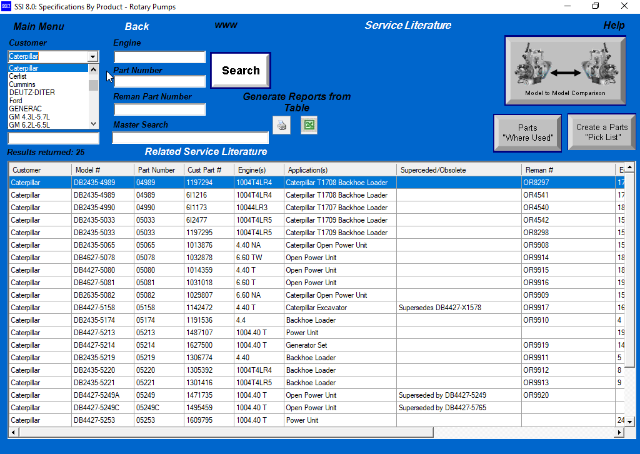Click Cust Part 1031018 cell
Image resolution: width=640 pixels, height=454 pixels.
(x=209, y=283)
